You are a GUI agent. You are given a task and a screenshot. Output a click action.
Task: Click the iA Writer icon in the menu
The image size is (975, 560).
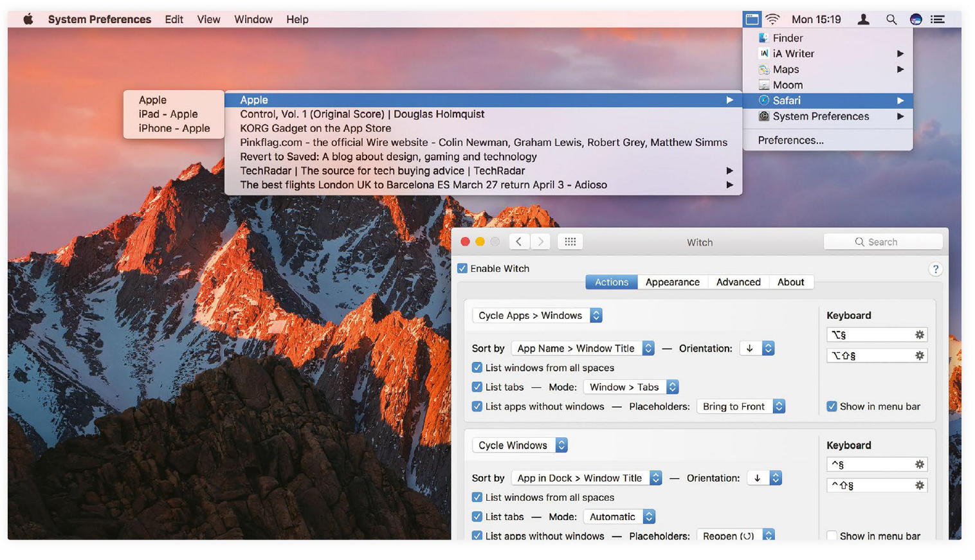click(763, 53)
